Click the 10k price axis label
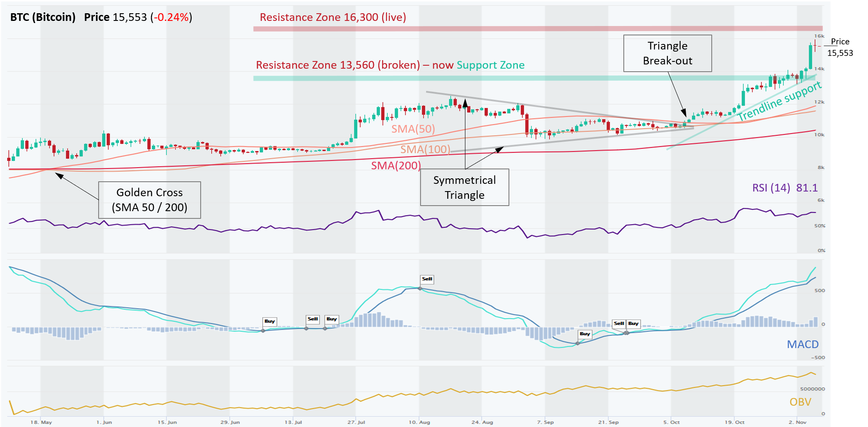Screen dimensions: 868x427 coord(819,135)
